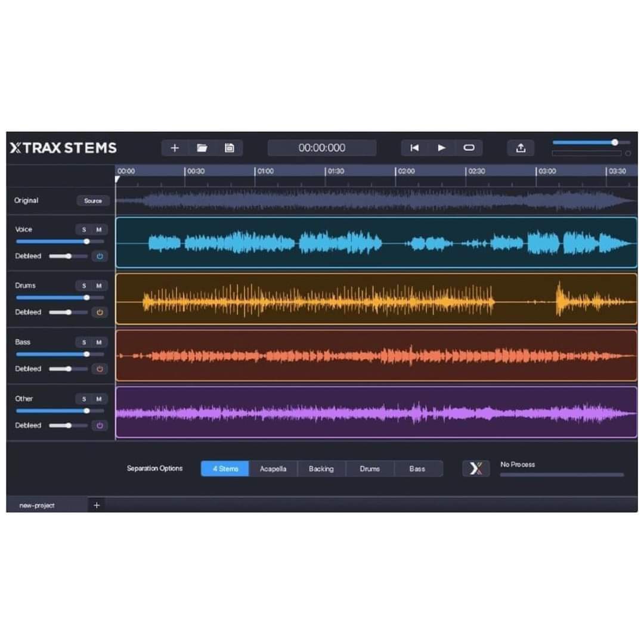Click the new project plus icon
This screenshot has height=644, width=644.
[175, 148]
